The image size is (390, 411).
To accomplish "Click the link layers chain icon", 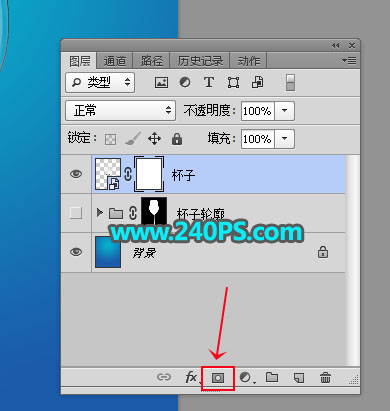I will click(x=164, y=377).
